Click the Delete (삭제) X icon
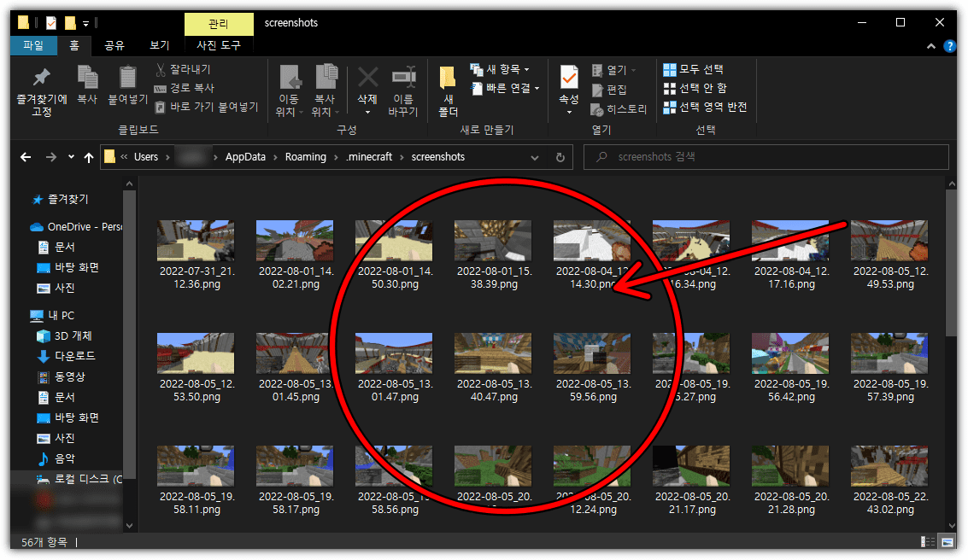Screen dimensions: 968x560 [x=368, y=78]
